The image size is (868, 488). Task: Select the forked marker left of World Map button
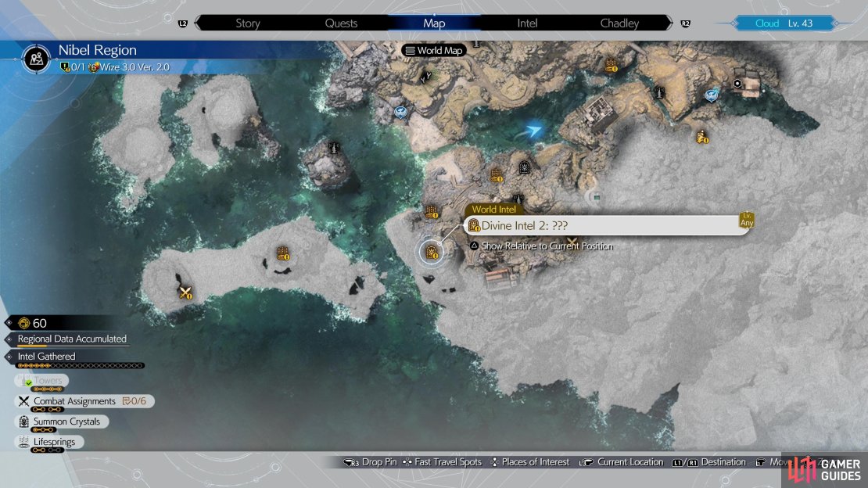[425, 78]
